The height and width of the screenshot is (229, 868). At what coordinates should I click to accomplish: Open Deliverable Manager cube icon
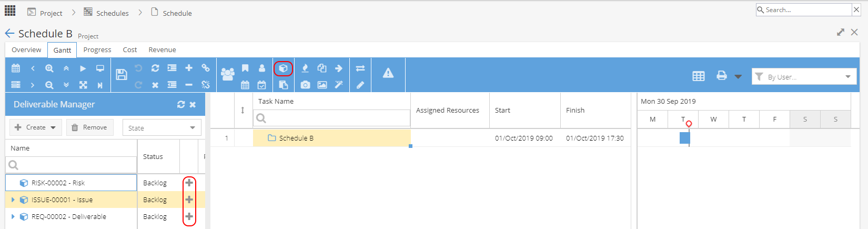283,68
